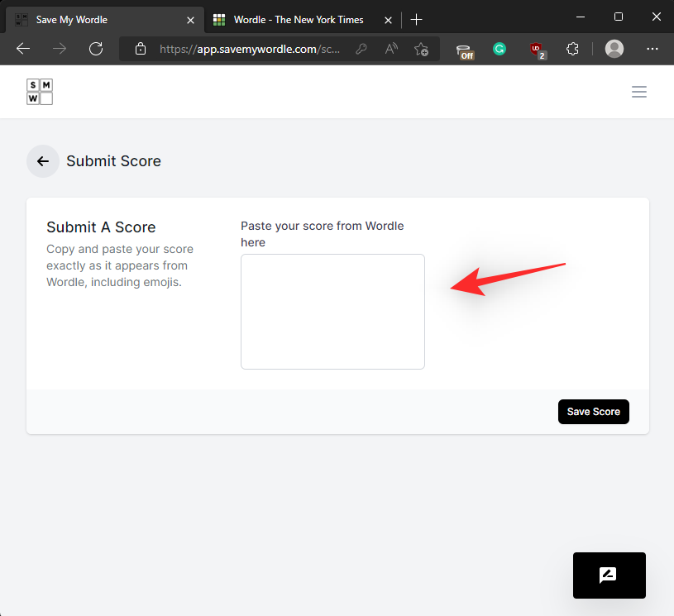The width and height of the screenshot is (674, 616).
Task: Open the uBlock Origin extension
Action: (x=538, y=49)
